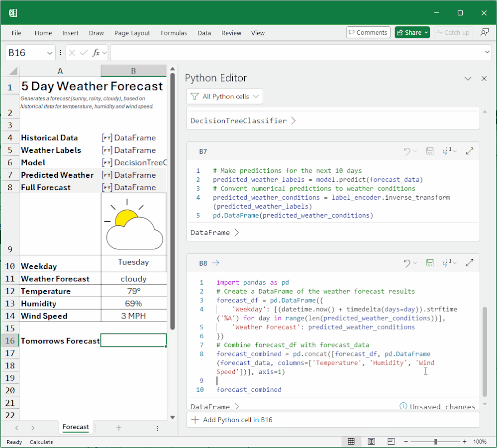Click the sun and cloud weather image
Image resolution: width=497 pixels, height=448 pixels.
(x=133, y=224)
